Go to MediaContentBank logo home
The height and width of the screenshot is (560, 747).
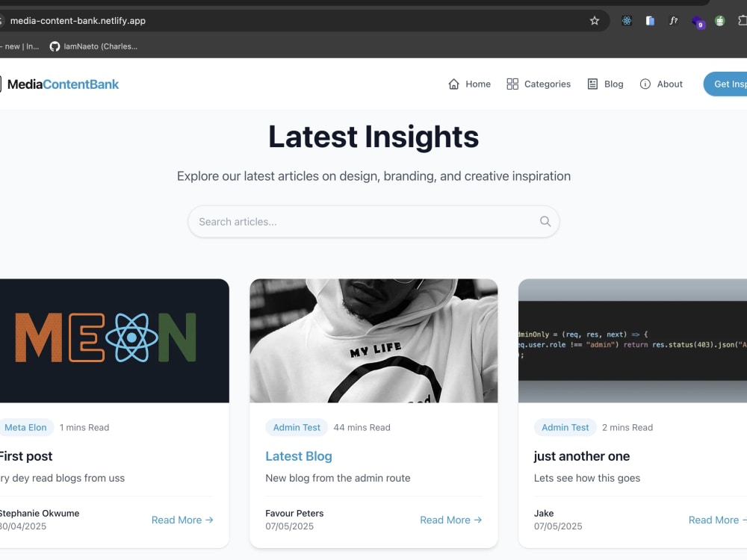pyautogui.click(x=60, y=84)
